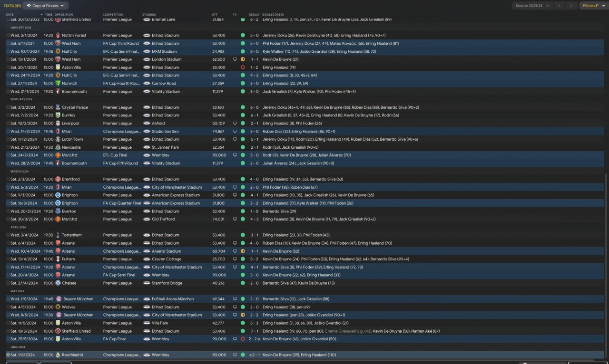609x364 pixels.
Task: Click the Liverpool club badge
Action: tap(58, 123)
